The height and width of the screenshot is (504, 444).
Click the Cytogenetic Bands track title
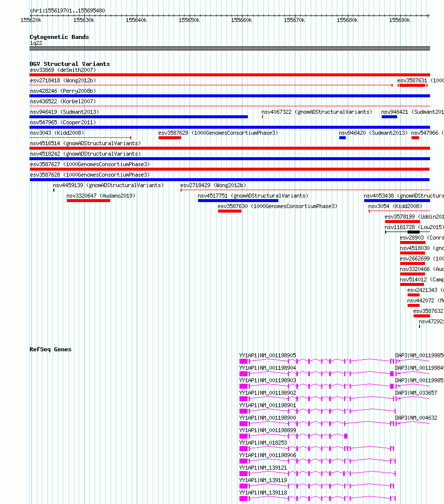59,37
